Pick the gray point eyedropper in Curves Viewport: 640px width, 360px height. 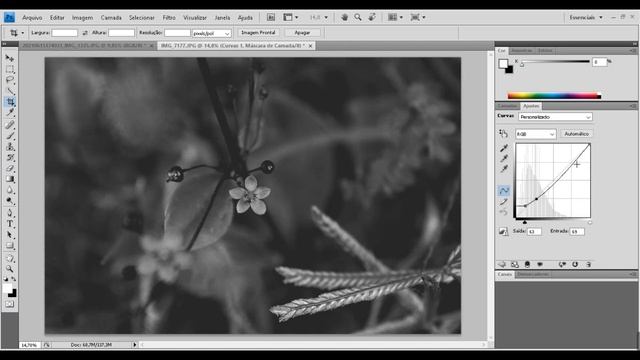pos(504,158)
